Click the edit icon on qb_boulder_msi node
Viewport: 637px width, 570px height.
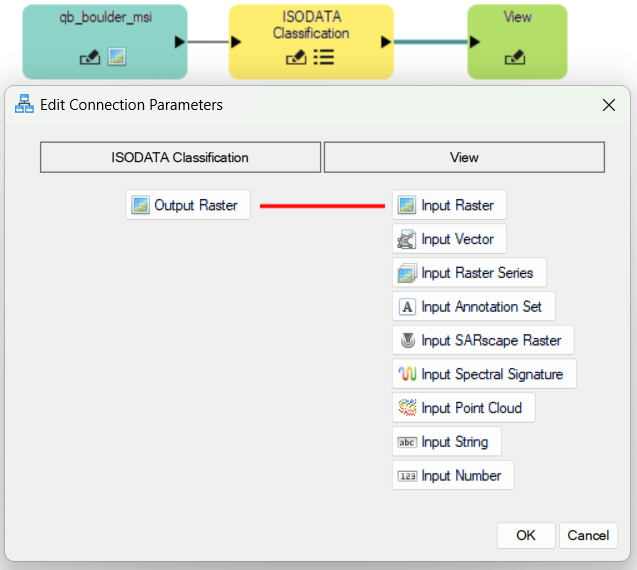point(89,58)
